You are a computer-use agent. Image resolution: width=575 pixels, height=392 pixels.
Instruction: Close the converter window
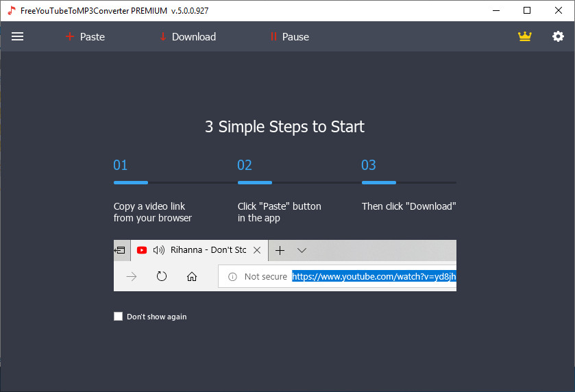coord(558,11)
